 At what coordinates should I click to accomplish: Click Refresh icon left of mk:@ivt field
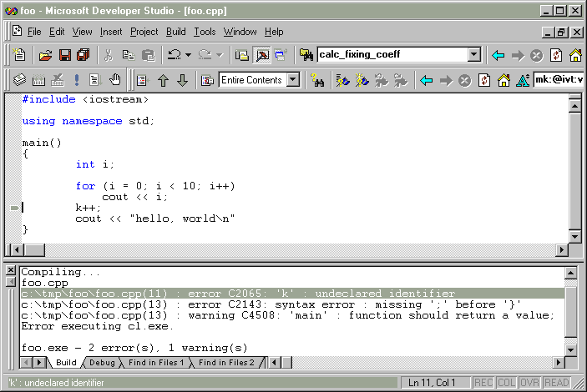pyautogui.click(x=484, y=80)
